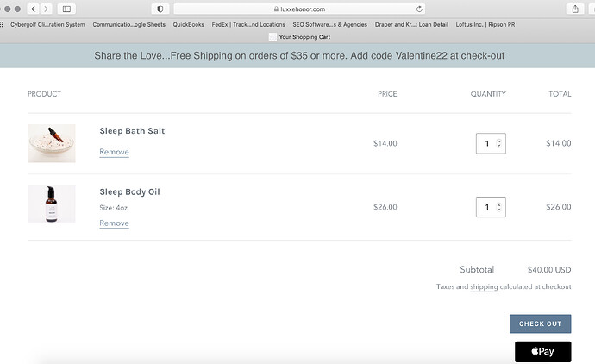The width and height of the screenshot is (595, 364).
Task: Adjust the Sleep Body Oil quantity stepper arrows
Action: [498, 207]
